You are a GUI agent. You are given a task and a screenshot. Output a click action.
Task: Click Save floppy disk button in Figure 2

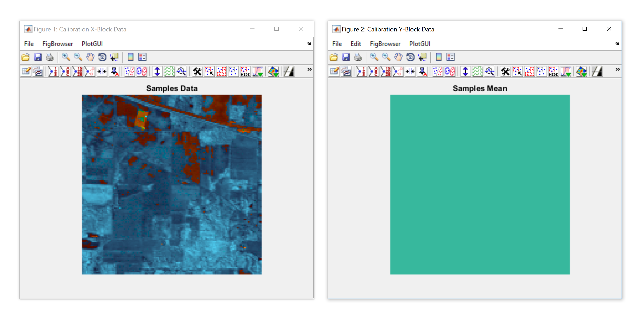pyautogui.click(x=346, y=57)
